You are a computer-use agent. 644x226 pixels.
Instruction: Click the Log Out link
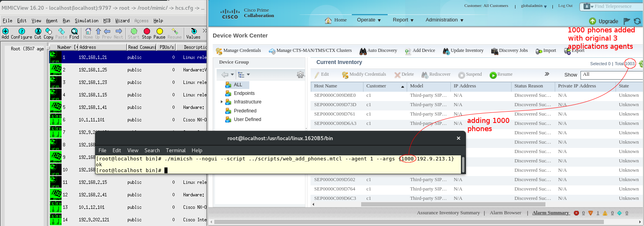click(565, 6)
